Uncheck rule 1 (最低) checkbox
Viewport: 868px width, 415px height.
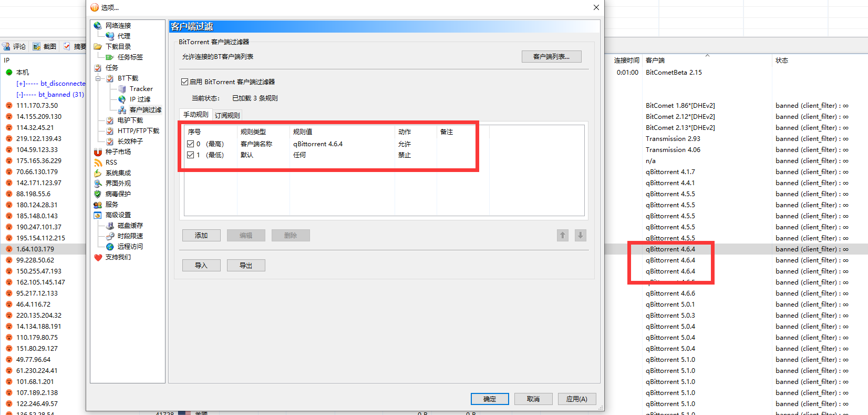point(190,155)
